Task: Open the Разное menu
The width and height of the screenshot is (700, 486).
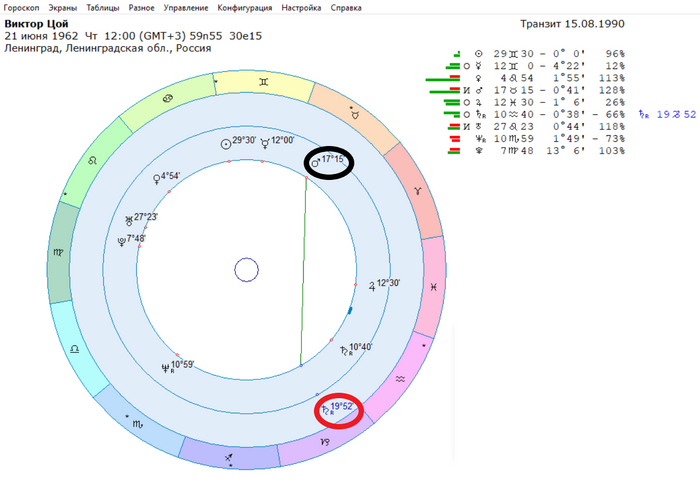Action: [x=142, y=8]
